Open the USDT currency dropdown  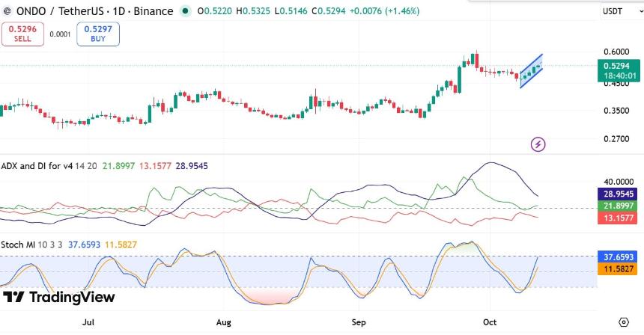(x=621, y=11)
